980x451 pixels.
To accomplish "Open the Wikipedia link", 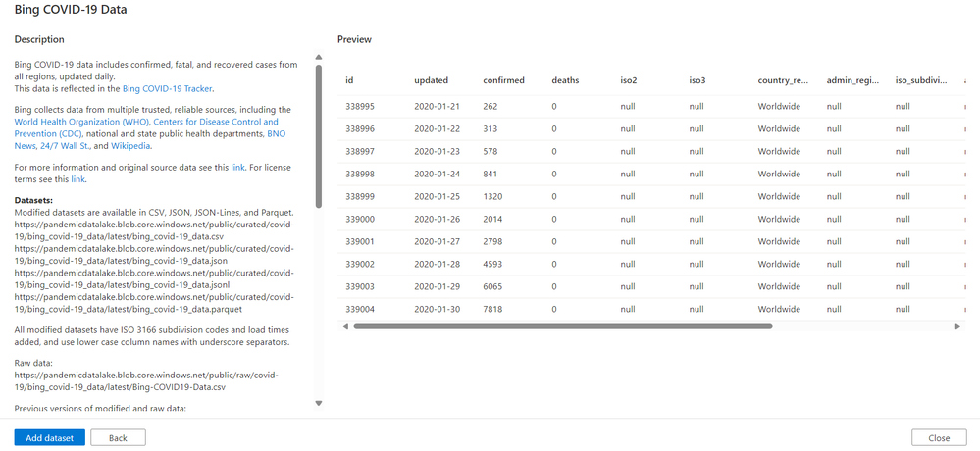I will [130, 146].
